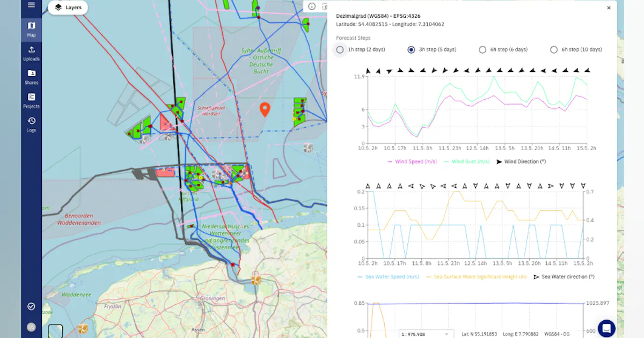Toggle the Sea Water direction legend entry
Viewport: 644px width, 338px height.
(x=565, y=277)
